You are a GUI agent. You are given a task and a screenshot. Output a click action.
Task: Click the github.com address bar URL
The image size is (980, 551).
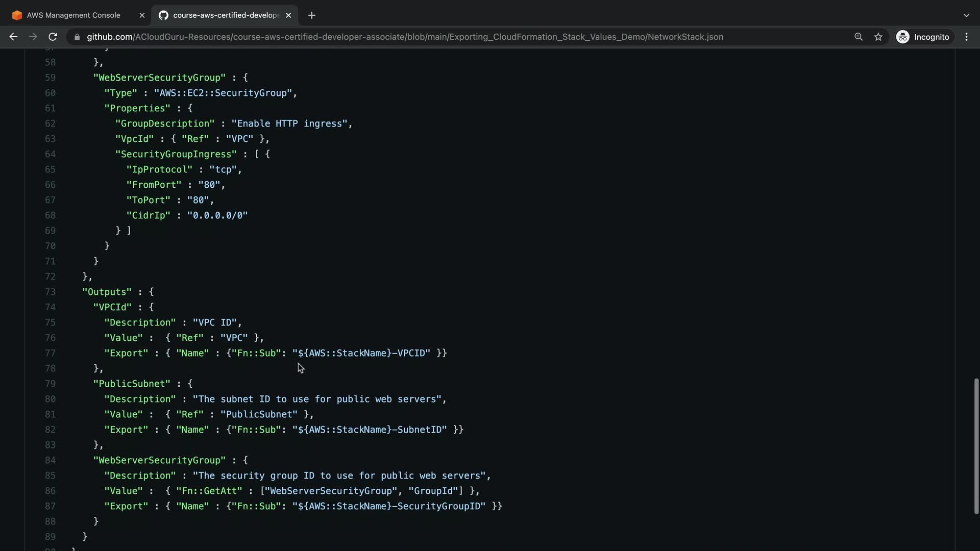404,37
